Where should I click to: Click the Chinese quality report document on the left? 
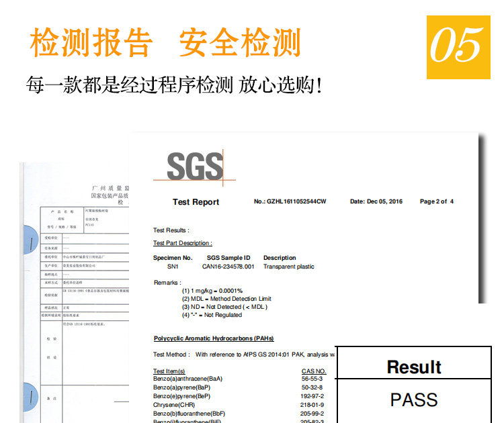tap(75, 293)
